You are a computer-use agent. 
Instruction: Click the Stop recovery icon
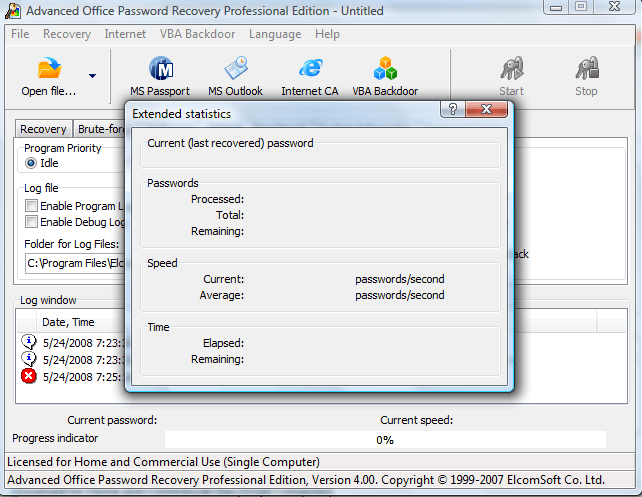(x=587, y=68)
